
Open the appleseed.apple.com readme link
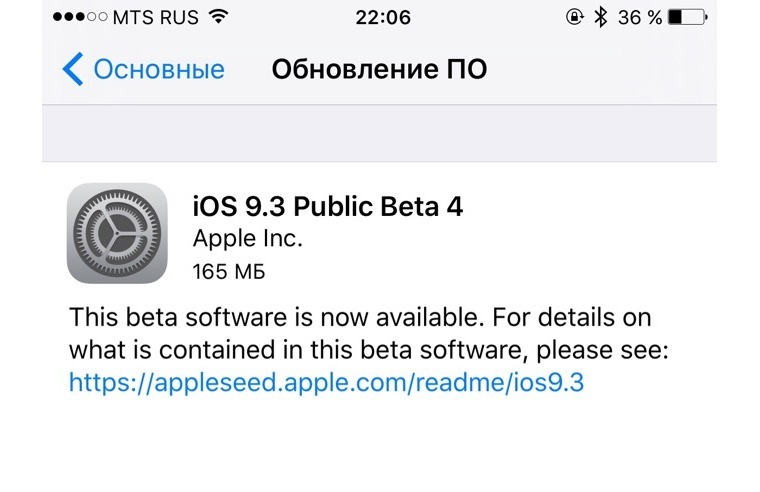tap(326, 381)
